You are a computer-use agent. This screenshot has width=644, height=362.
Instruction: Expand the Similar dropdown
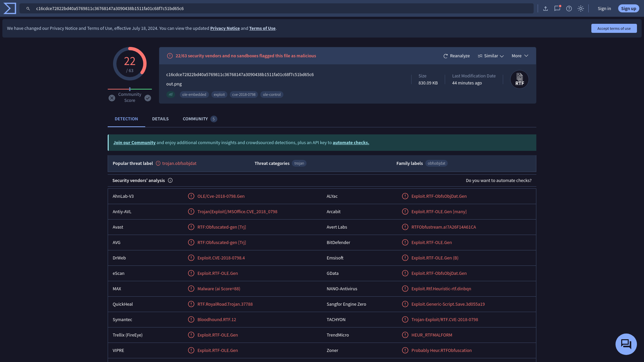coord(491,56)
